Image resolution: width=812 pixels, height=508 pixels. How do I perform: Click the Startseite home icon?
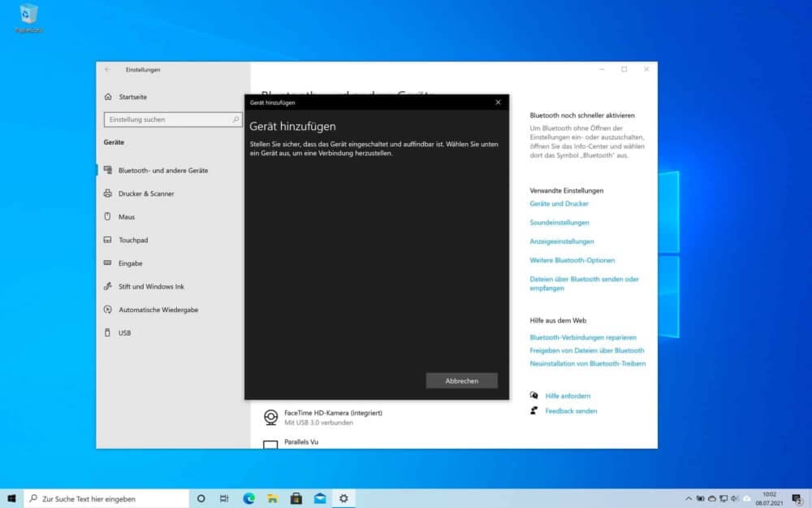[108, 97]
